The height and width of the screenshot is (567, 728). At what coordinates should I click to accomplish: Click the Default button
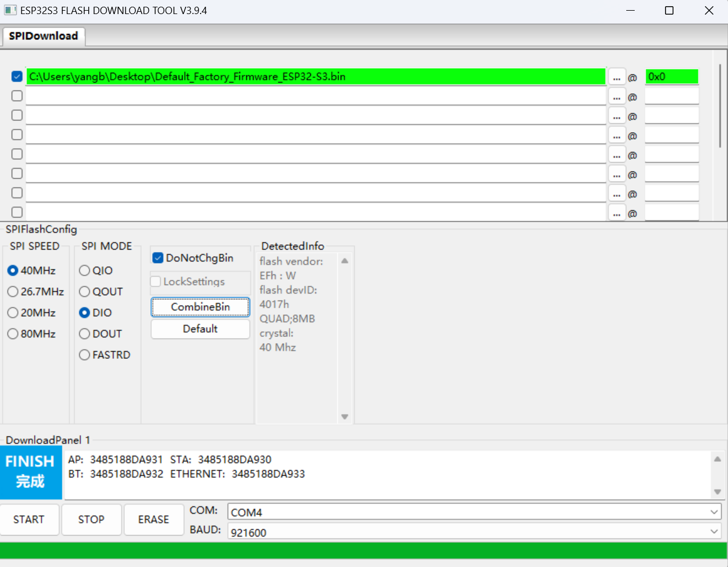(x=200, y=329)
